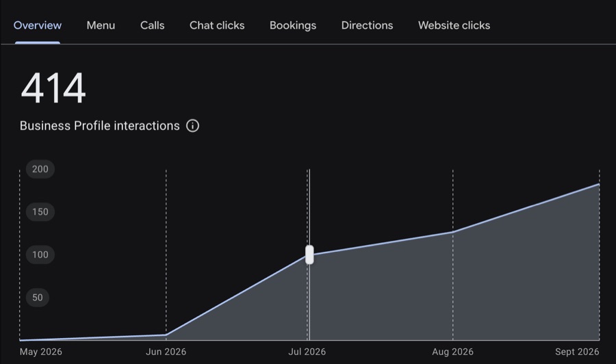This screenshot has width=616, height=364.
Task: Click the Jul 2026 axis label
Action: 307,352
